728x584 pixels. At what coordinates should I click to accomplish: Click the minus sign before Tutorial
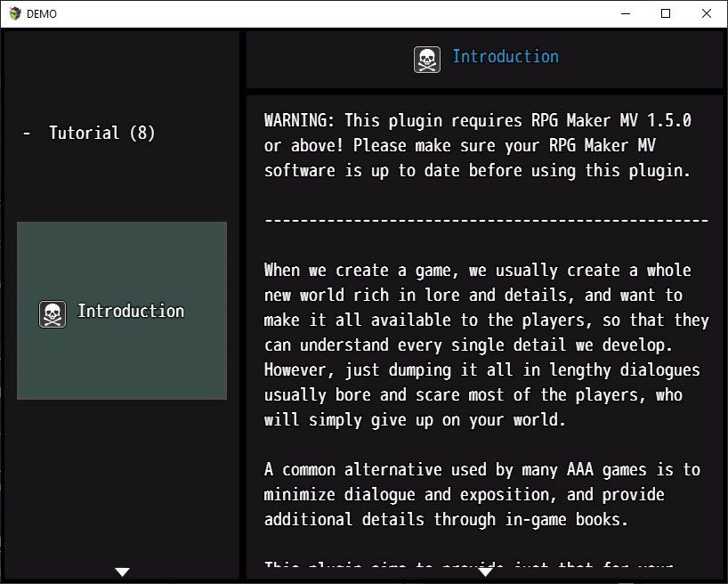(x=27, y=134)
